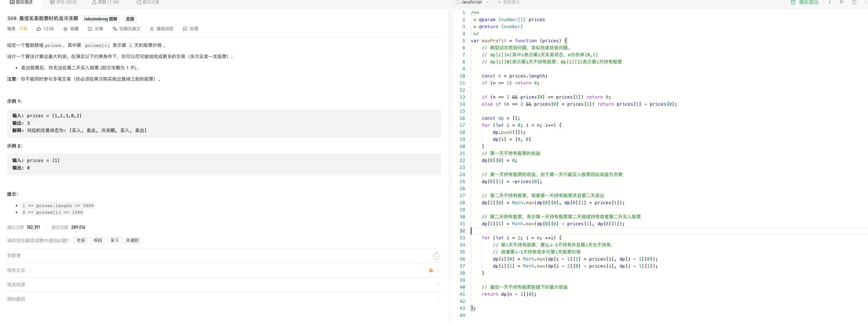868x326 pixels.
Task: Click the '1 <= prices.length <= 5000' constraint
Action: click(58, 206)
